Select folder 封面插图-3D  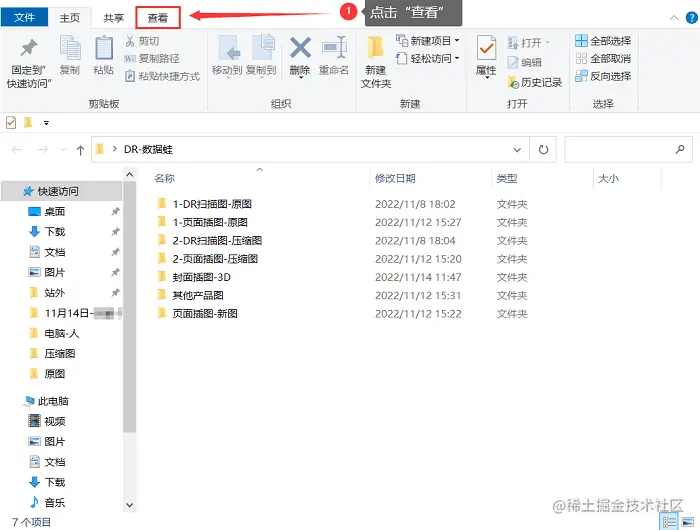(201, 277)
